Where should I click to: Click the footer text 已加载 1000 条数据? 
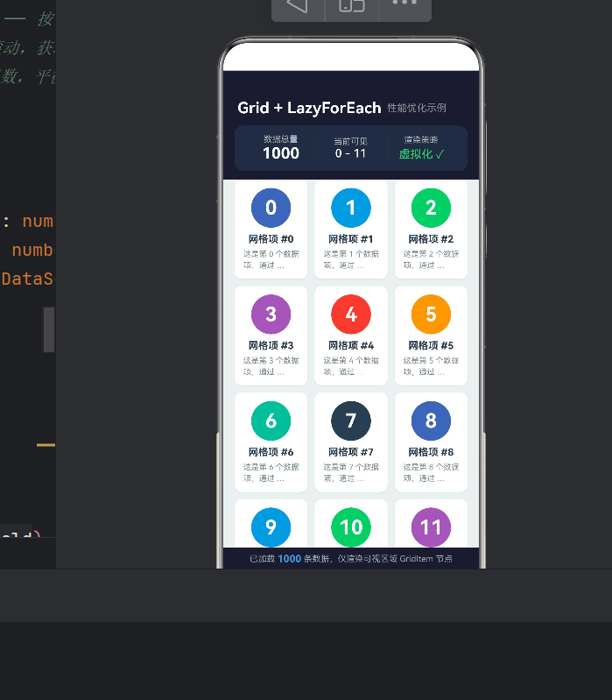290,558
